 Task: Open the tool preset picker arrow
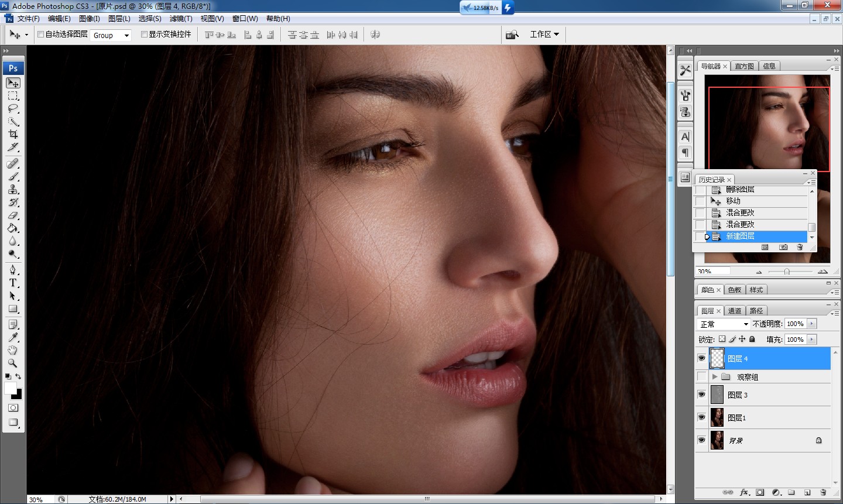click(26, 35)
